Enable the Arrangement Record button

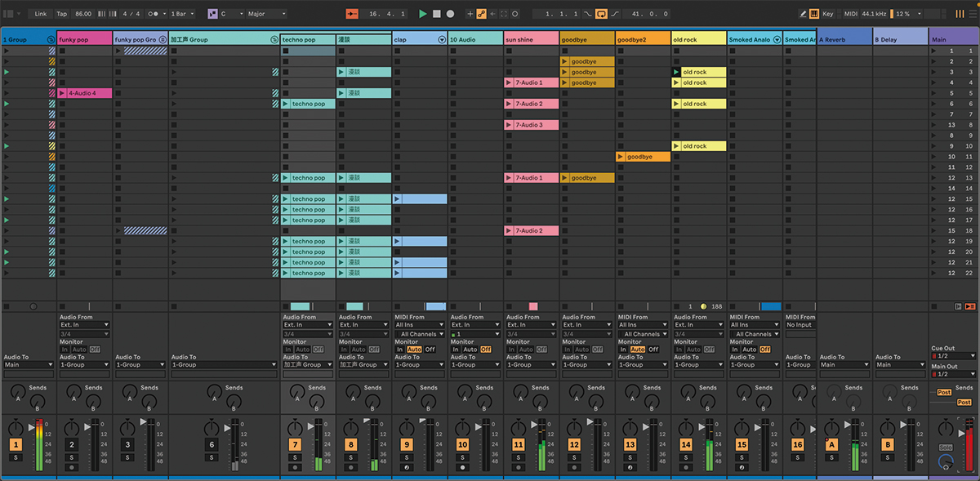[450, 14]
